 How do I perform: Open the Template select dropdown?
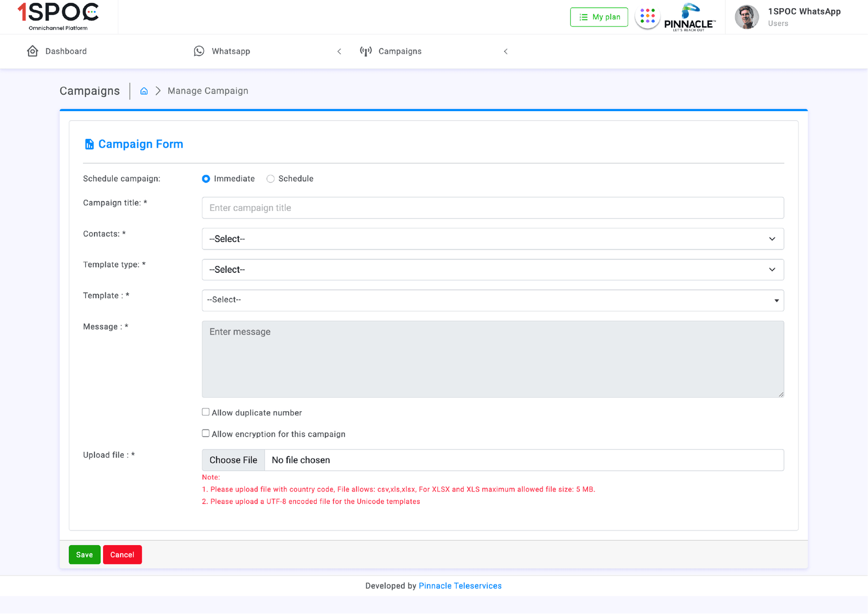click(493, 300)
